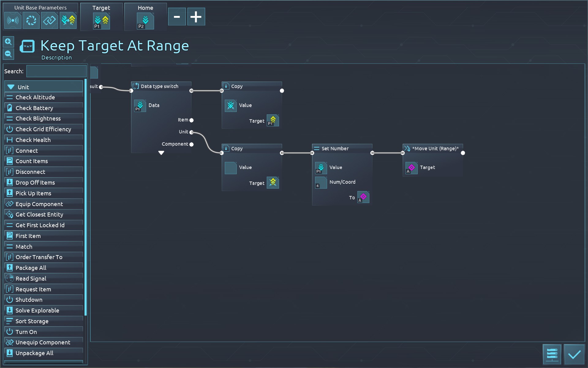Click the Data P1 slot in Data type switch
Screen dimensions: 588x368
(x=140, y=106)
